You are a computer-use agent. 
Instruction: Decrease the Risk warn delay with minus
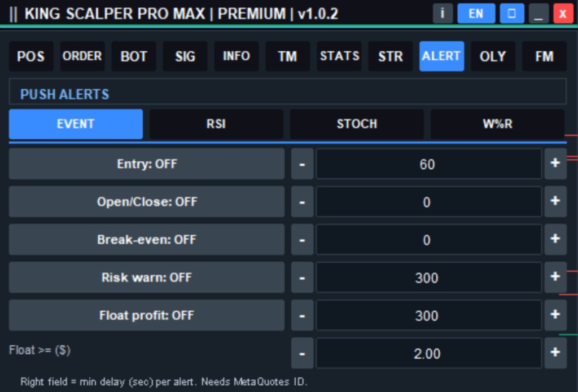coord(303,278)
